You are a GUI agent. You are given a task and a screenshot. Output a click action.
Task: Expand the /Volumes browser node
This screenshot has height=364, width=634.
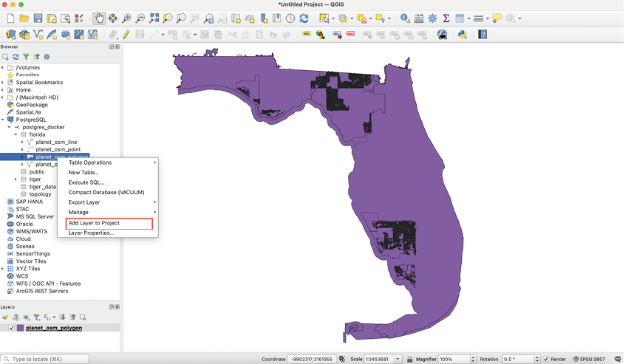coord(3,67)
